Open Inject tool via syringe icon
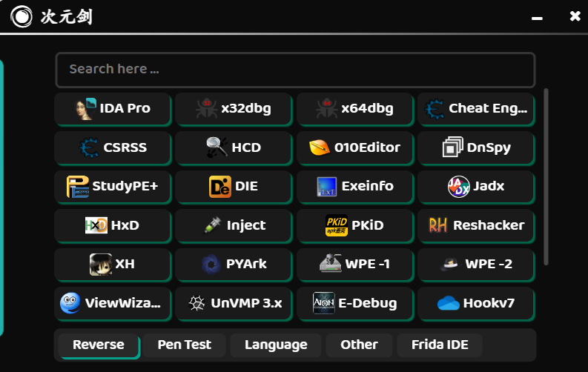This screenshot has width=588, height=372. pyautogui.click(x=212, y=225)
